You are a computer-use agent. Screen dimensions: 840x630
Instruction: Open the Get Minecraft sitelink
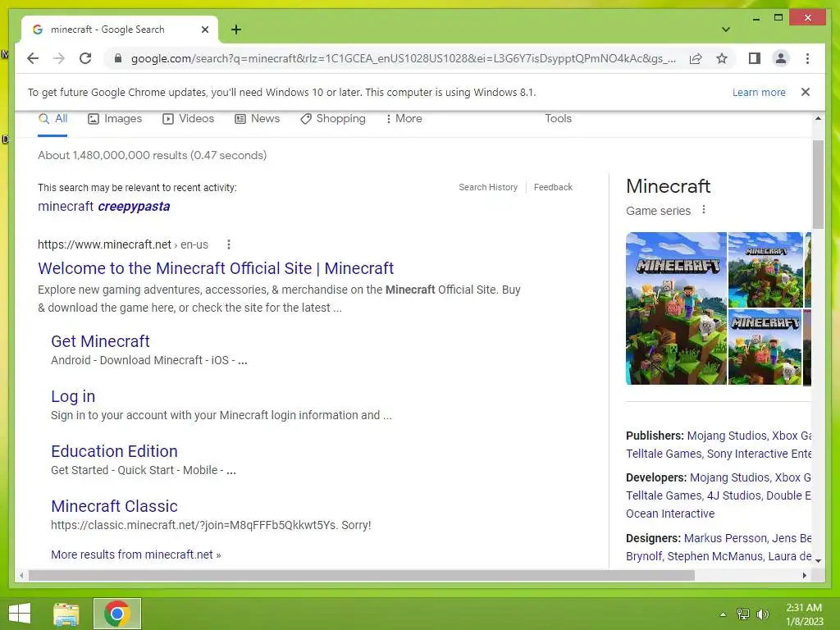tap(100, 341)
